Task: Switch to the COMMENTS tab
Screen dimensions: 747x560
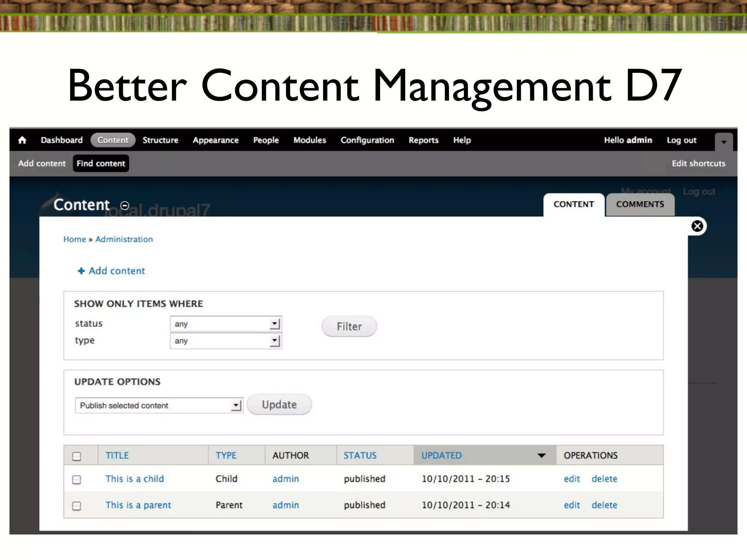Action: click(x=640, y=205)
